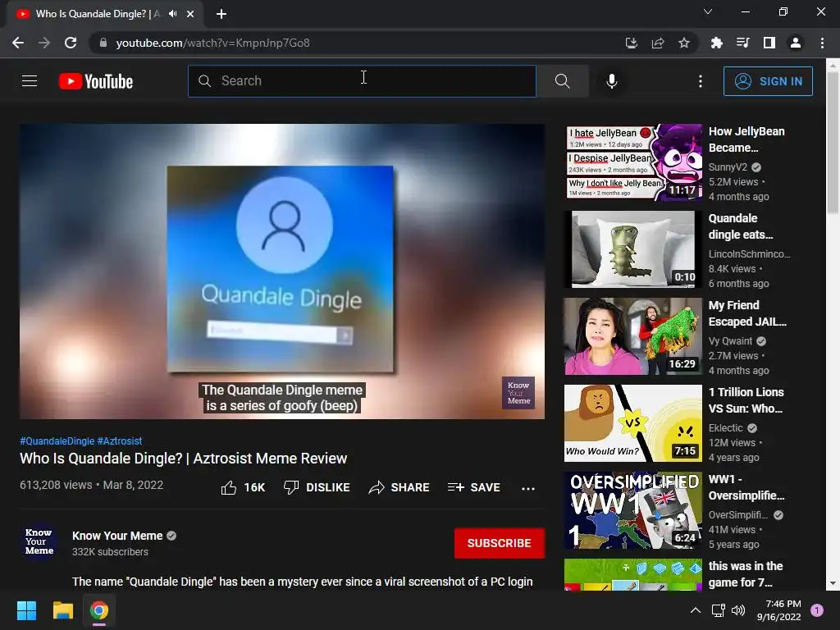The height and width of the screenshot is (630, 840).
Task: Open My Friend Escaped JAIL thumbnail
Action: tap(633, 336)
